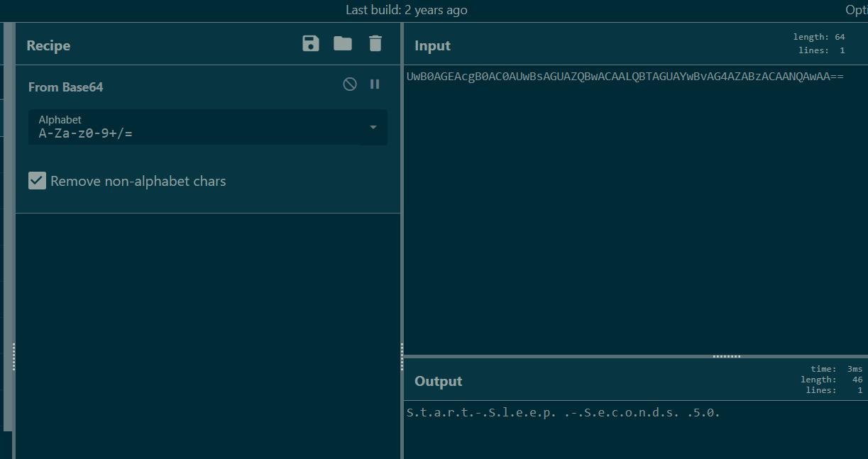The image size is (868, 459).
Task: Clear the recipe with the trash icon
Action: 375,44
